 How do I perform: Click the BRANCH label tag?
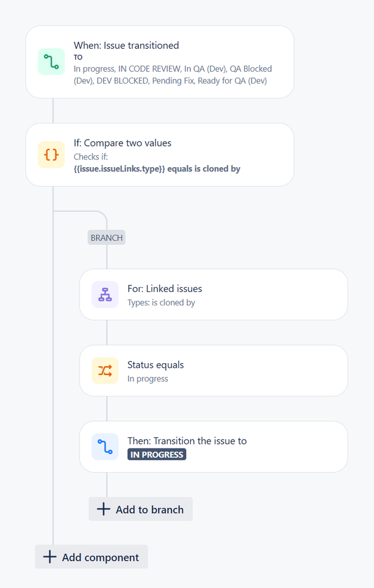pyautogui.click(x=107, y=238)
